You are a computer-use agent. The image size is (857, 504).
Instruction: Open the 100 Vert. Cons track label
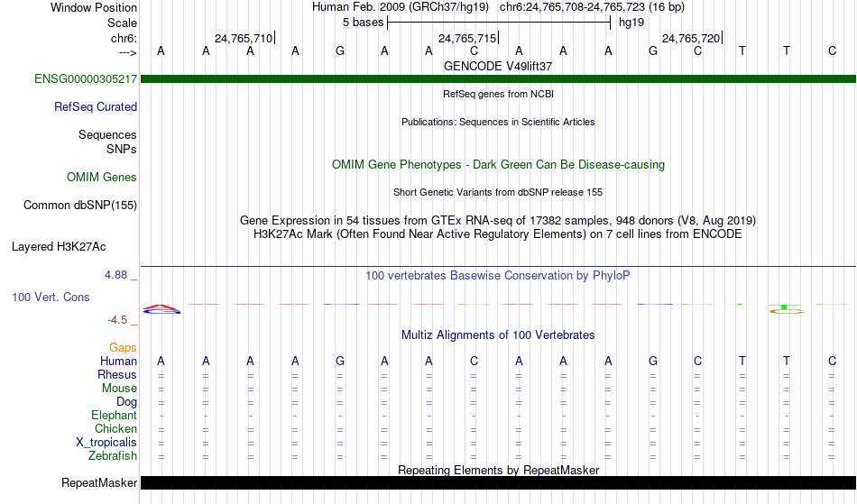[51, 297]
